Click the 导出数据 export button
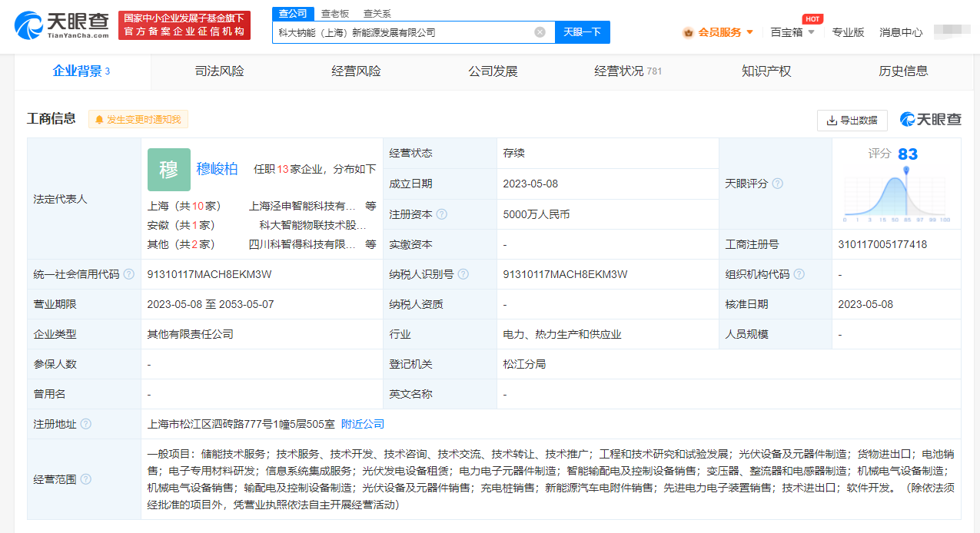Screen dimensions: 980x533 point(852,121)
